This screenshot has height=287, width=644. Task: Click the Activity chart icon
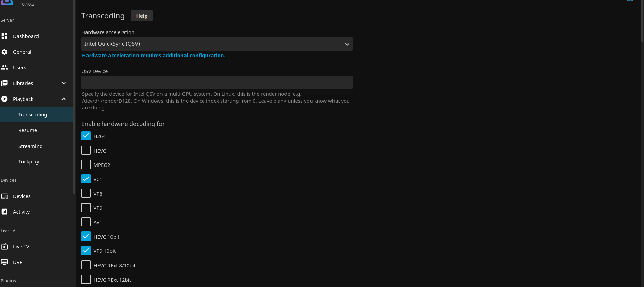pyautogui.click(x=4, y=212)
